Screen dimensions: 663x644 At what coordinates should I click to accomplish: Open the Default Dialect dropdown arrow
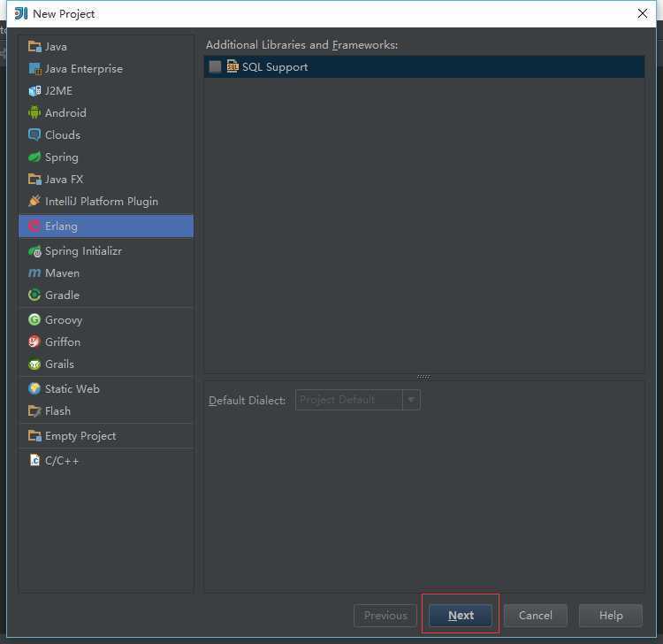tap(411, 400)
